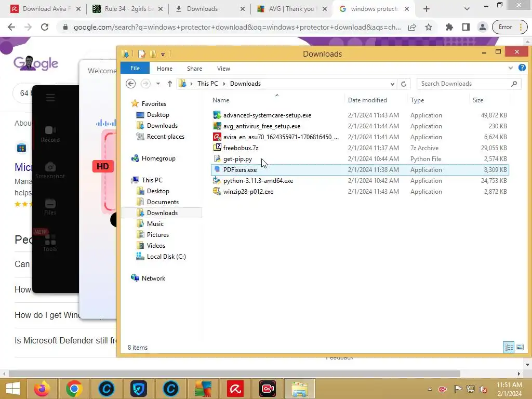Click breadcrumb arrow after This PC

pyautogui.click(x=224, y=84)
